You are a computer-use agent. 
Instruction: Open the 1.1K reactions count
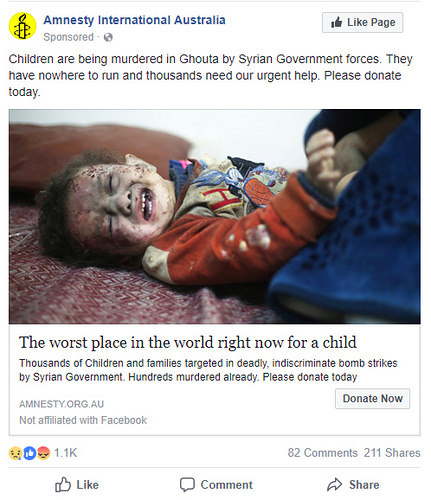pyautogui.click(x=65, y=453)
